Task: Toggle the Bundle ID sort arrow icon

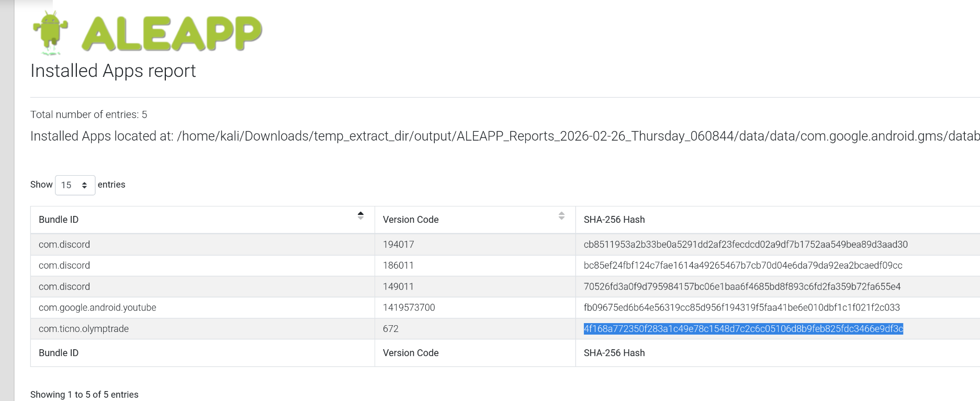Action: [361, 215]
